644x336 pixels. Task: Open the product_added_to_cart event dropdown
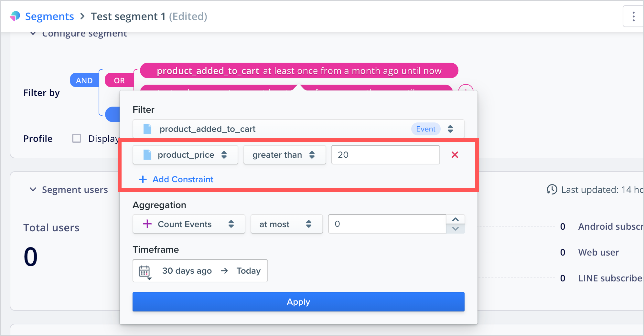point(298,129)
